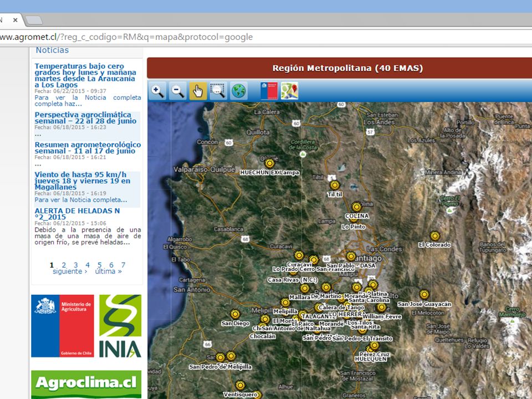Click the De Martino station marker

pos(326,288)
